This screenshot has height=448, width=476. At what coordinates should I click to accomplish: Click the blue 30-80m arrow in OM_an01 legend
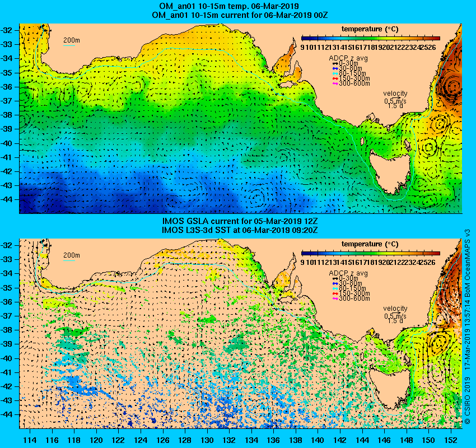coord(335,68)
